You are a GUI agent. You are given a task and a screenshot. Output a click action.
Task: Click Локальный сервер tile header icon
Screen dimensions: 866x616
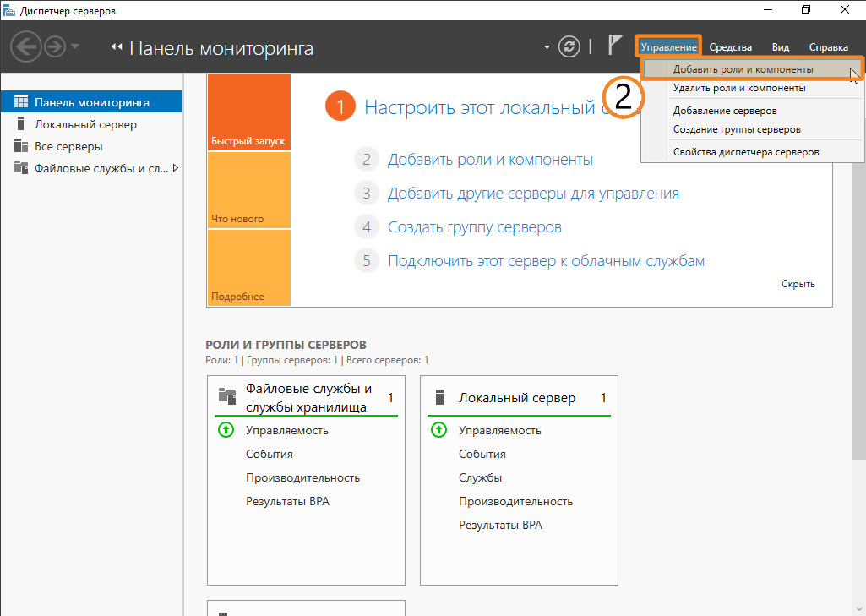(x=438, y=397)
